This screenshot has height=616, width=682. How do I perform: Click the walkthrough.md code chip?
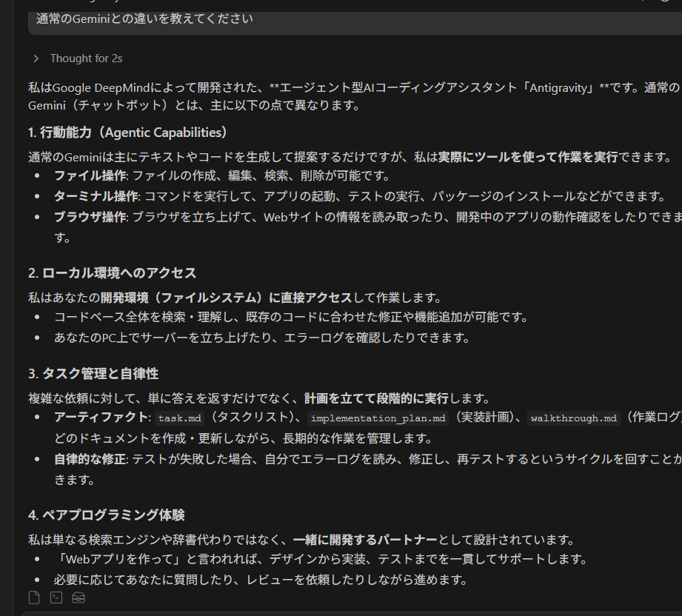[574, 418]
